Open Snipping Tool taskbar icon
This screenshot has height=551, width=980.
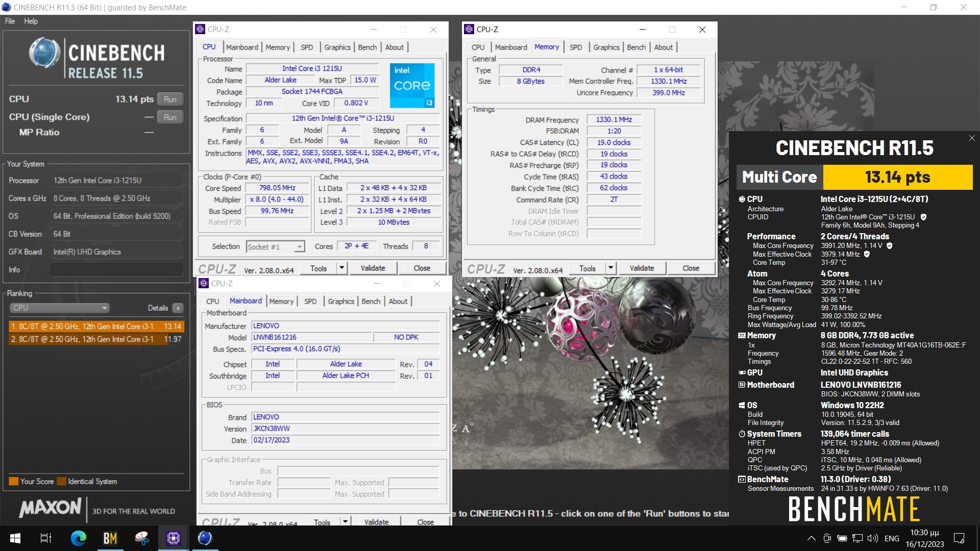[141, 538]
